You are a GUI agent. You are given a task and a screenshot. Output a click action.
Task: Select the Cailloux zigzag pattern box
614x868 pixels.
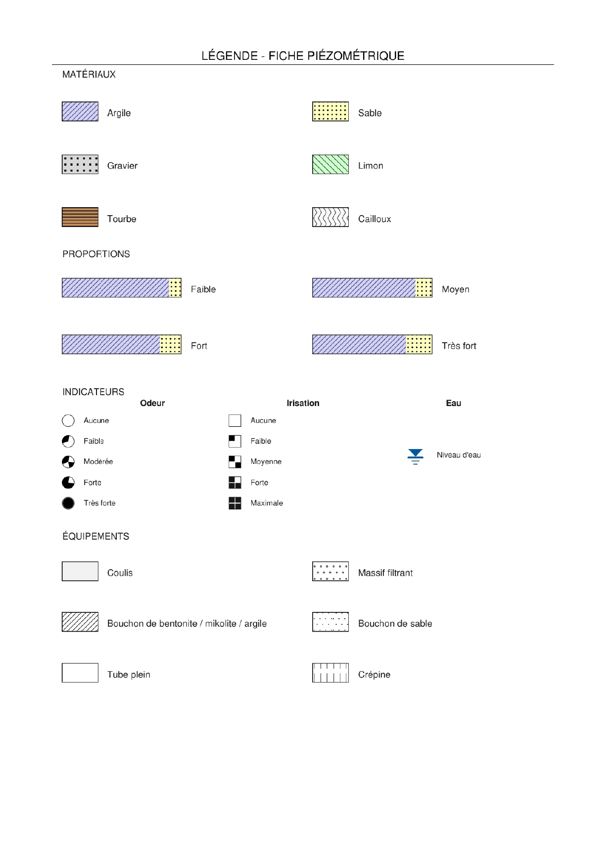click(331, 217)
